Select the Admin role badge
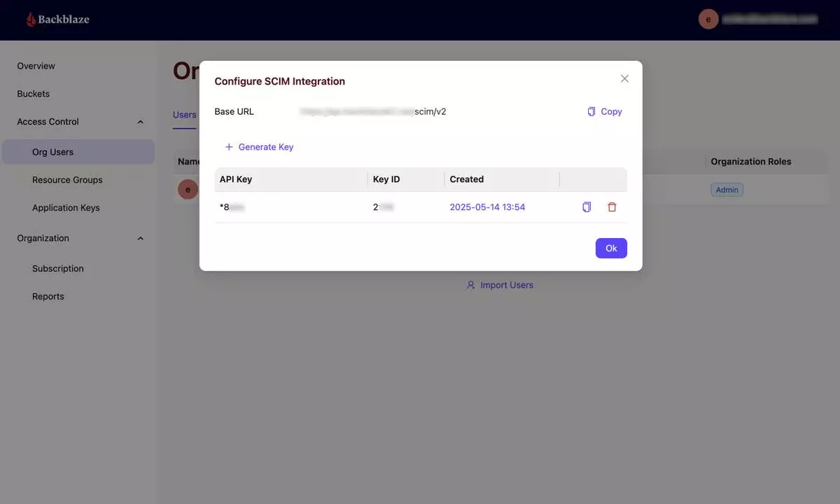Screen dimensions: 840x504 click(x=727, y=190)
